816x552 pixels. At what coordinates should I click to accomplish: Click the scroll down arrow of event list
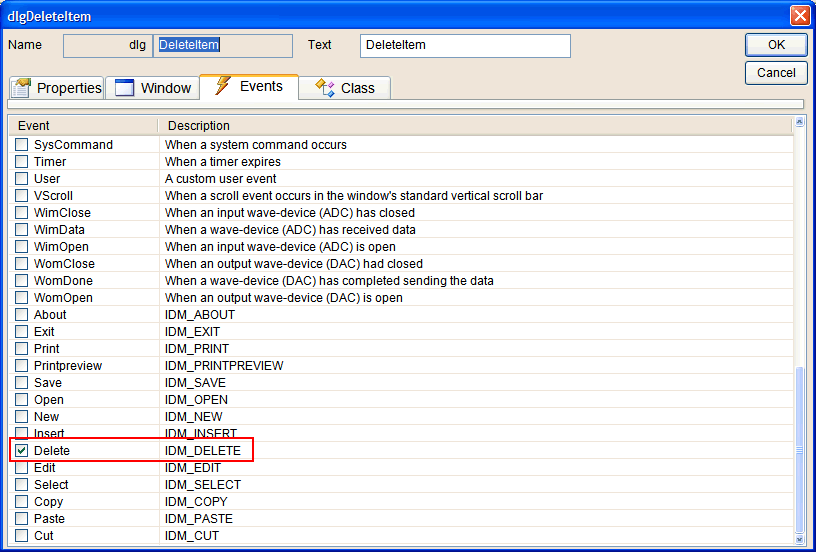(x=800, y=539)
